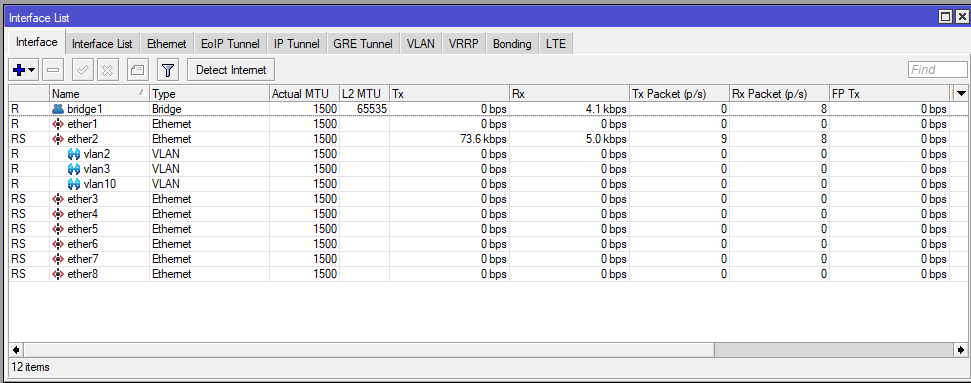Image resolution: width=971 pixels, height=383 pixels.
Task: Click the vlan10 VLAN icon
Action: point(74,184)
